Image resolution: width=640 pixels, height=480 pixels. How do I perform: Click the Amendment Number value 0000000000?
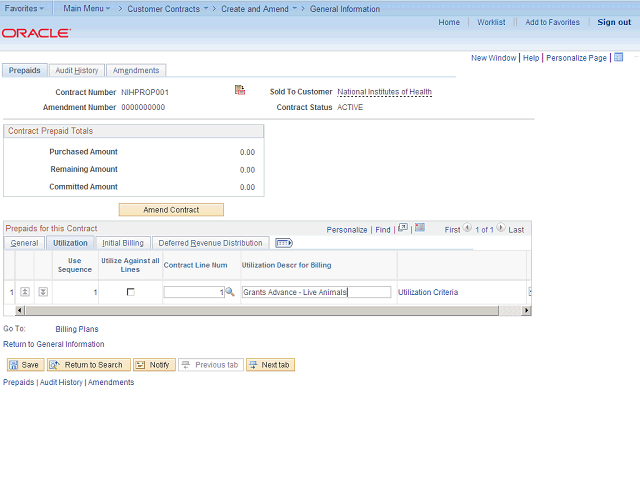click(143, 107)
